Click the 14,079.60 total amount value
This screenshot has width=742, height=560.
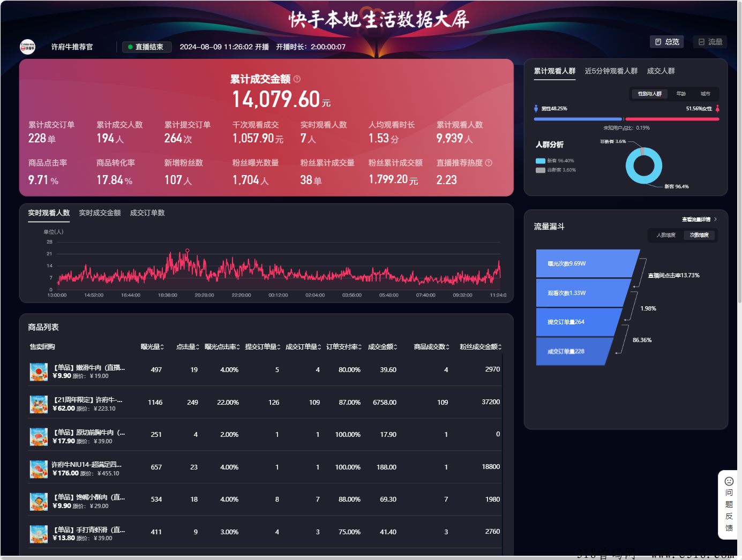click(x=276, y=100)
